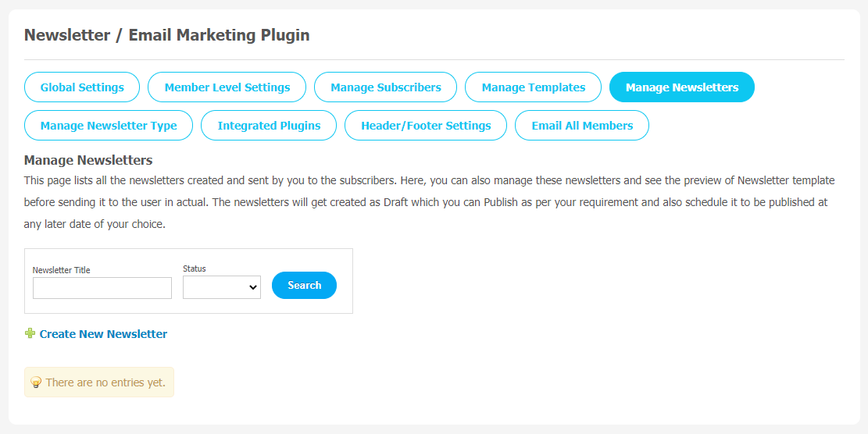
Task: Select the Manage Templates tab
Action: pyautogui.click(x=533, y=87)
